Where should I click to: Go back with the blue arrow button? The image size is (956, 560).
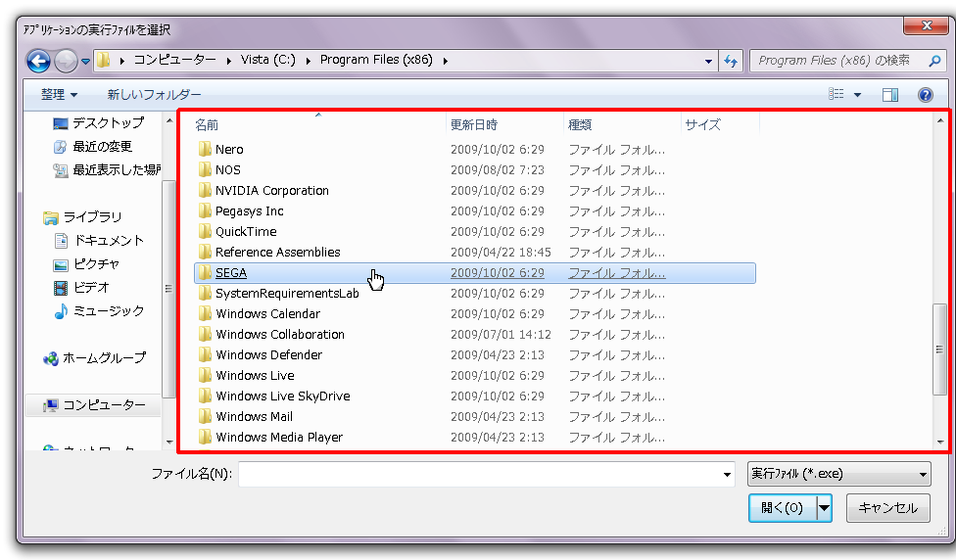pos(38,61)
